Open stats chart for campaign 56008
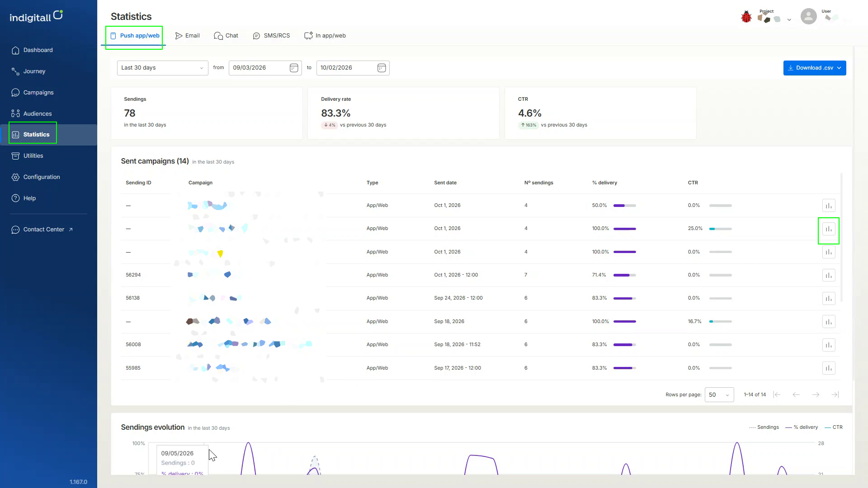The image size is (868, 488). (829, 345)
